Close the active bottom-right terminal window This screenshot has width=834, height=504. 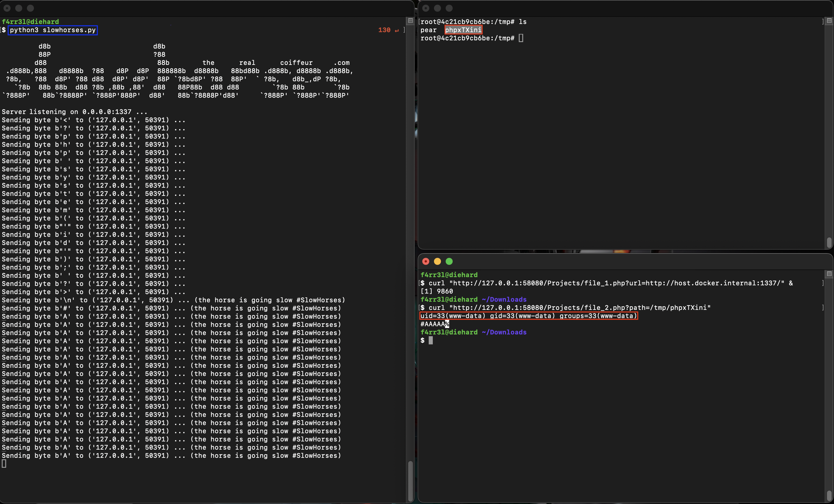(426, 261)
